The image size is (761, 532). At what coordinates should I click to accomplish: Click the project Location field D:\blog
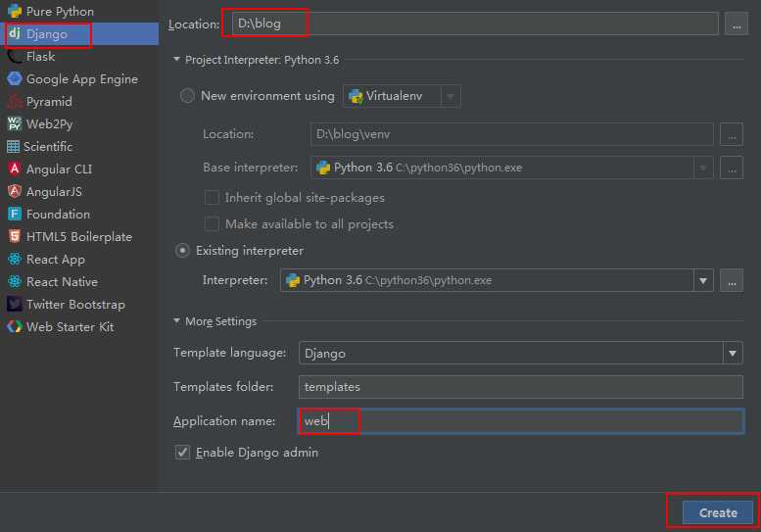click(475, 24)
